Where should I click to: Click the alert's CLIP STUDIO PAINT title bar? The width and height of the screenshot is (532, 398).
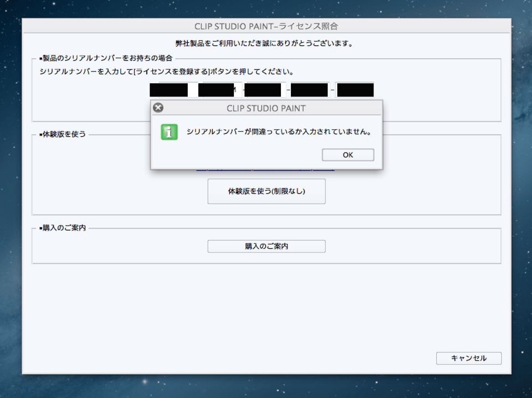pyautogui.click(x=266, y=108)
